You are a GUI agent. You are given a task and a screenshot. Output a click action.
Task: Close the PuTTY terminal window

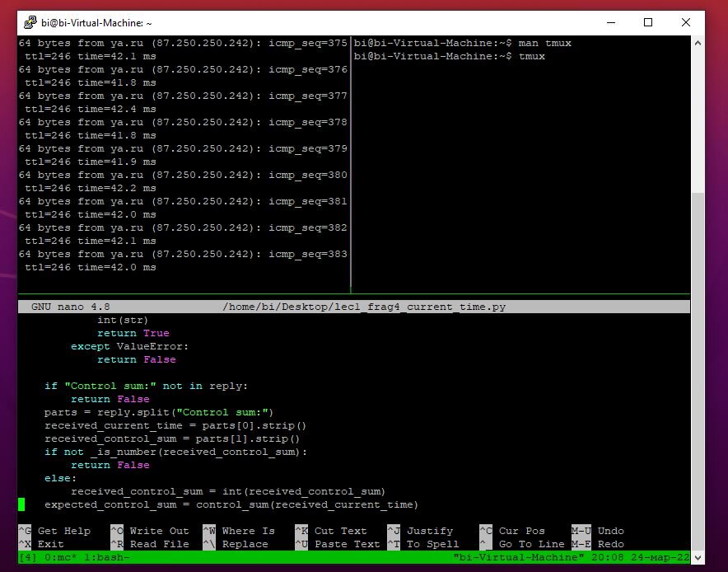point(686,22)
